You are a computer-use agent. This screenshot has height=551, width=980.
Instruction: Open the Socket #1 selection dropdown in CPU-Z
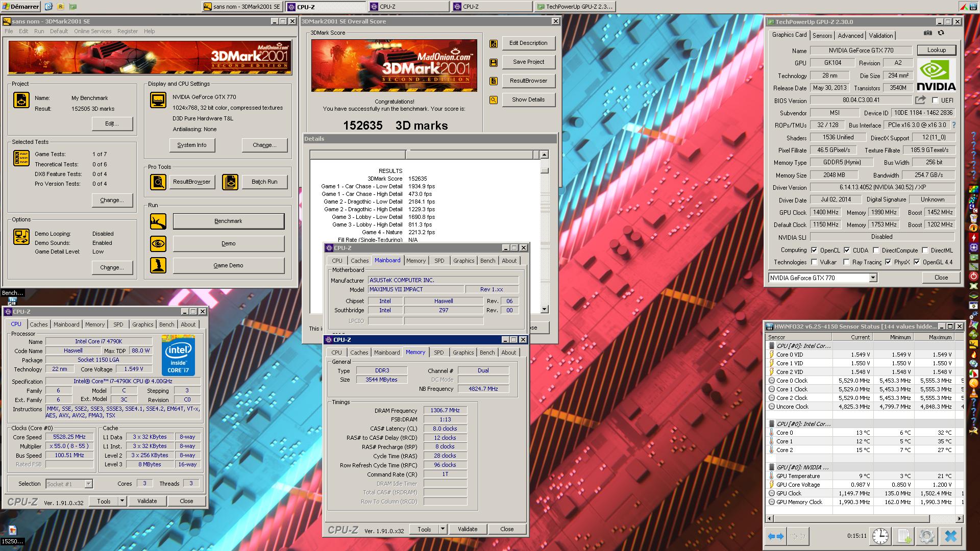tap(88, 484)
